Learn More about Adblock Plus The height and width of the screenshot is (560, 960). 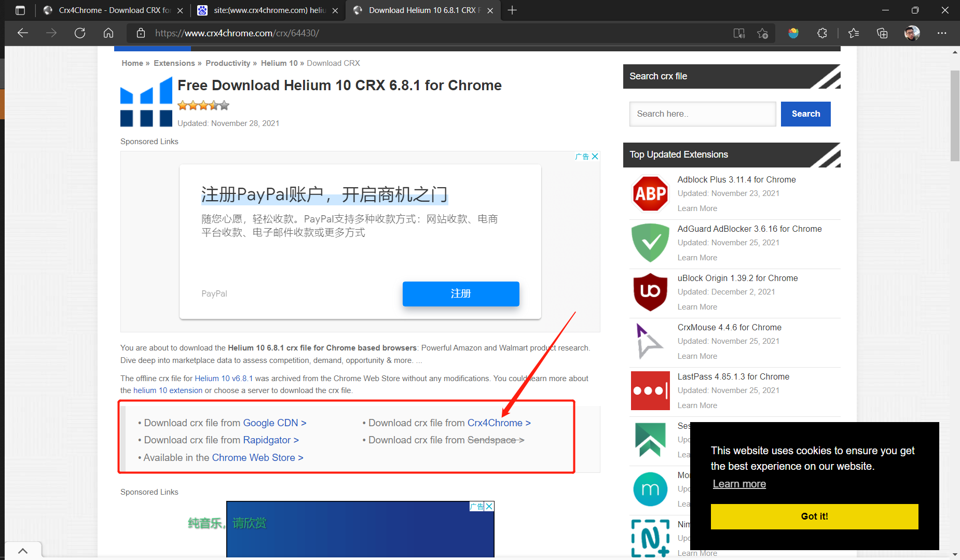(697, 208)
